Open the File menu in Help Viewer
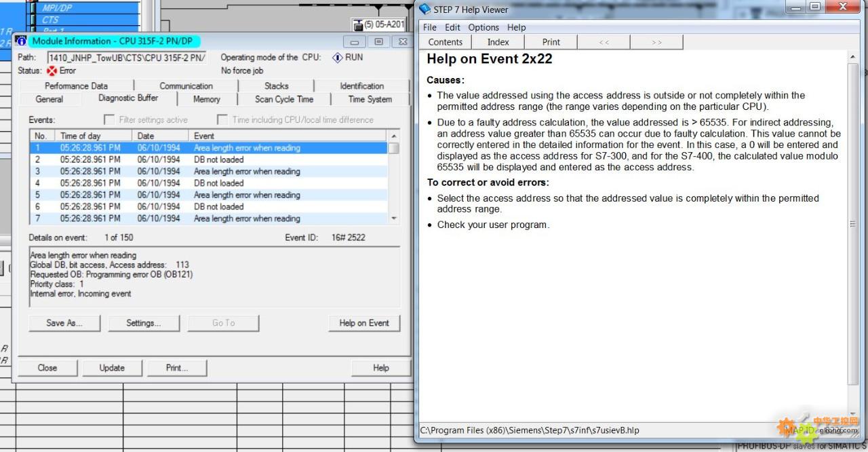 click(430, 27)
